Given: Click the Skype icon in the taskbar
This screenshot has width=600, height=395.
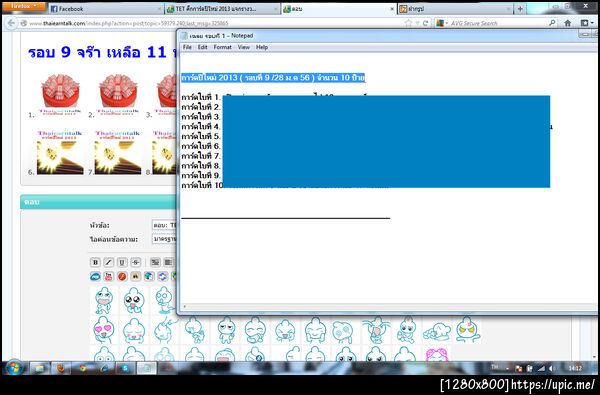Looking at the screenshot, I should (125, 368).
